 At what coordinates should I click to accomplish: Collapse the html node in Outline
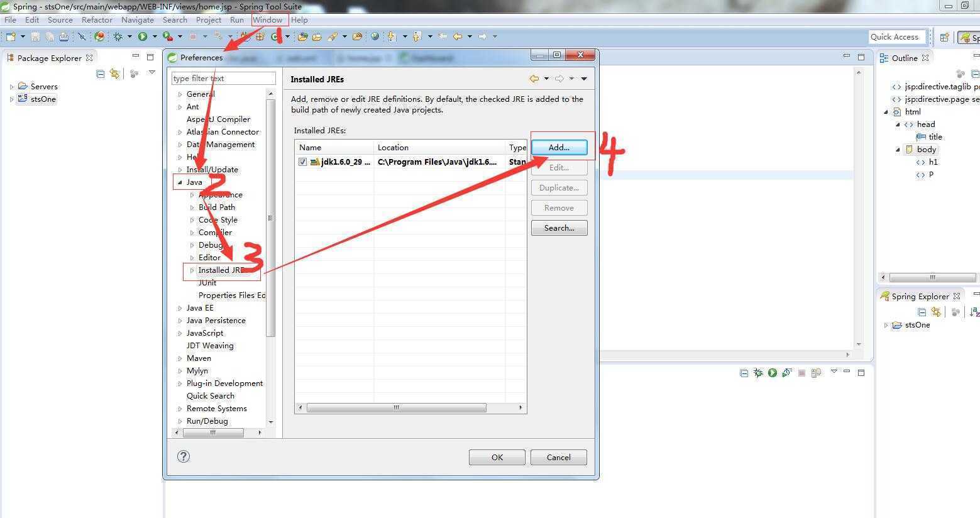pyautogui.click(x=886, y=112)
